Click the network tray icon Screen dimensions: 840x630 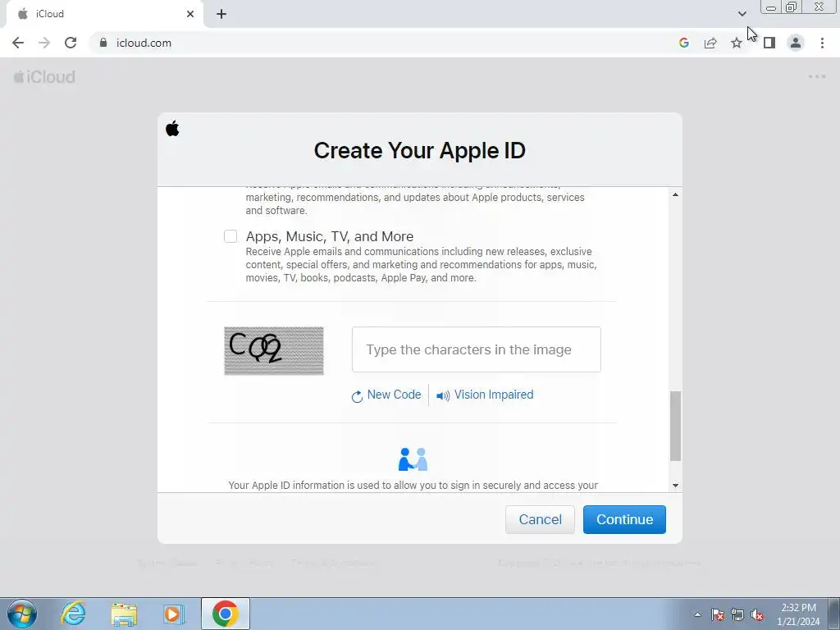pos(737,614)
